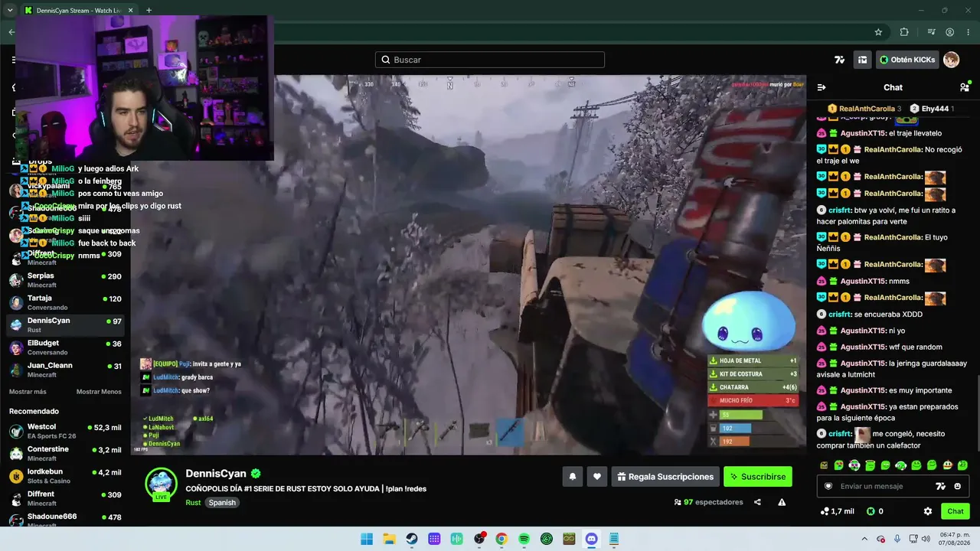Open recommended channel Conterstine
980x551 pixels.
[x=65, y=453]
